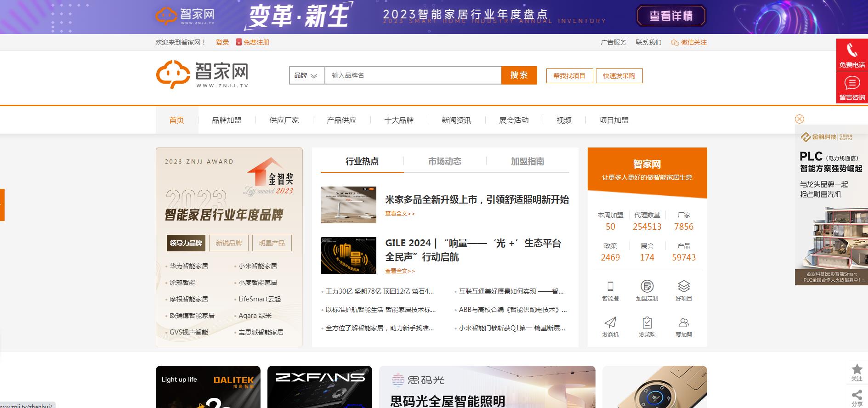Click GVS视声智能 brand link

[189, 332]
